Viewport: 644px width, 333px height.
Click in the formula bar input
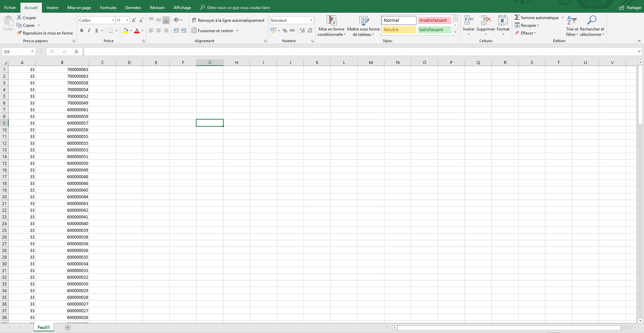click(x=360, y=52)
